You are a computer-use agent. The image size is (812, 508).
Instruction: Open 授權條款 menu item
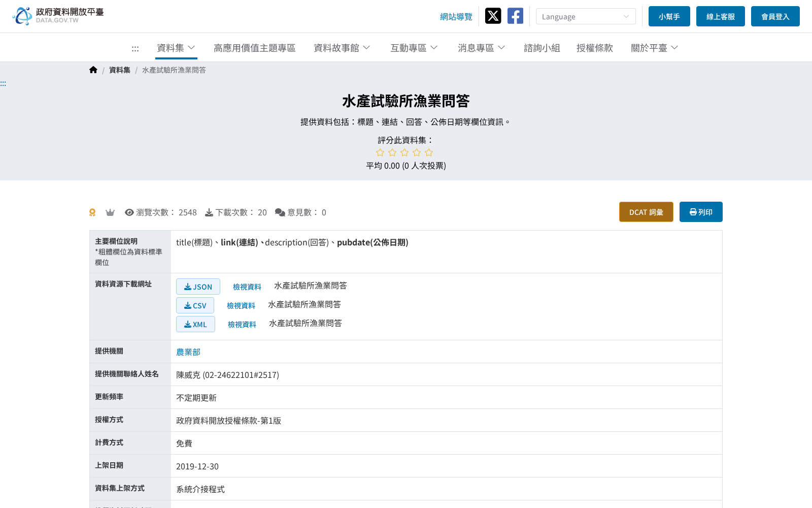pyautogui.click(x=595, y=48)
